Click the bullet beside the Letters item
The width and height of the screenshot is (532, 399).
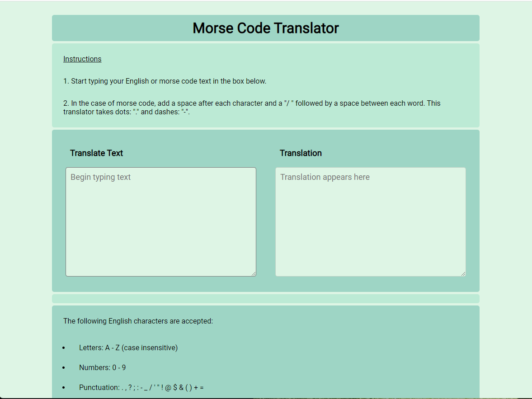pos(64,348)
